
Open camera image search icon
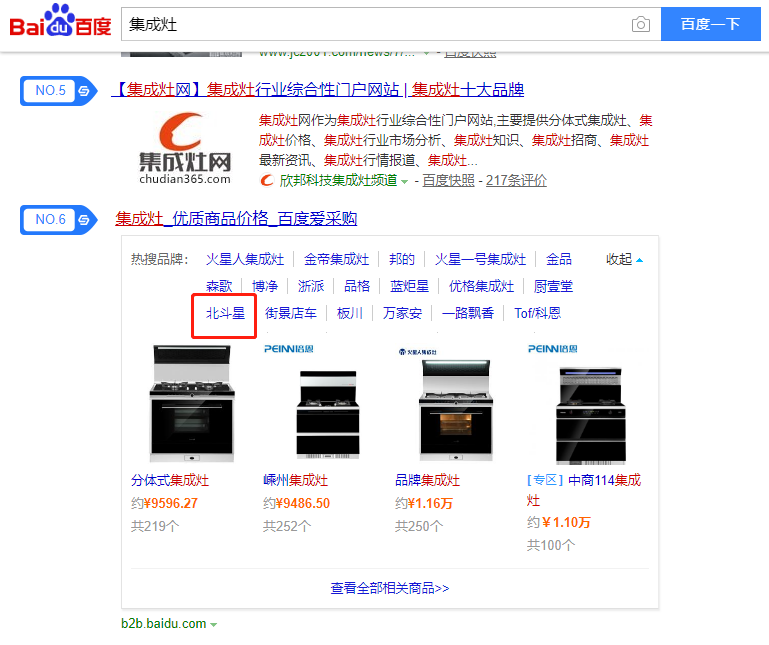[641, 24]
